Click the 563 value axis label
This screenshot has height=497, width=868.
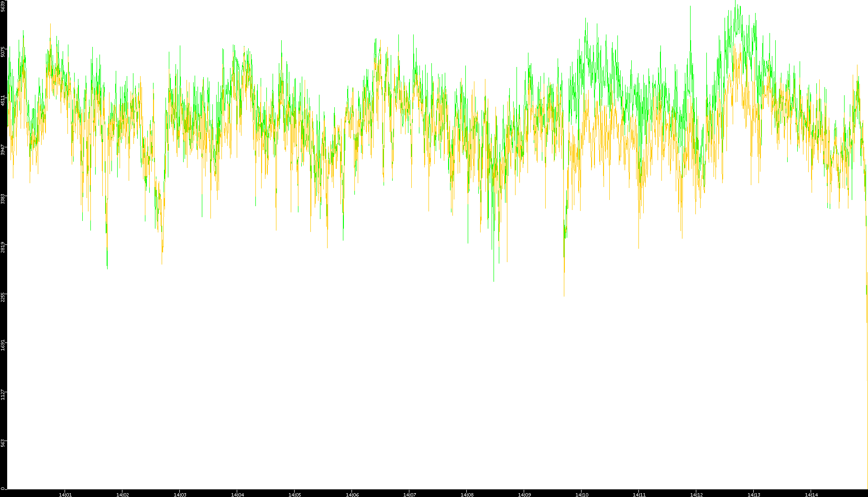(x=3, y=443)
